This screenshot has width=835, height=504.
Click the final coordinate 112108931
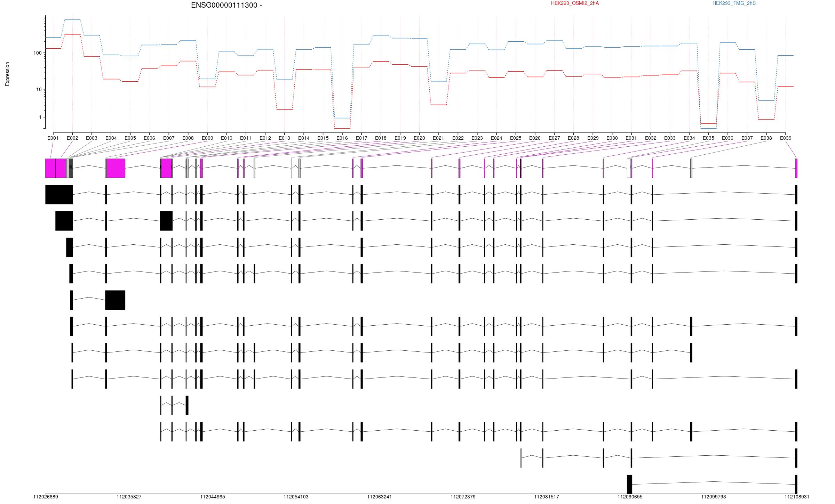point(797,497)
